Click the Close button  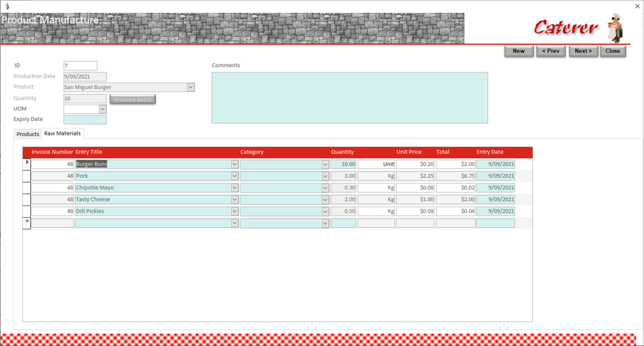coord(613,51)
